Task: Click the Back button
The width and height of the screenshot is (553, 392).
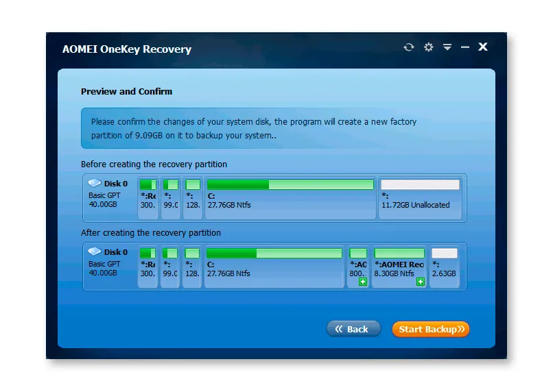Action: (353, 329)
